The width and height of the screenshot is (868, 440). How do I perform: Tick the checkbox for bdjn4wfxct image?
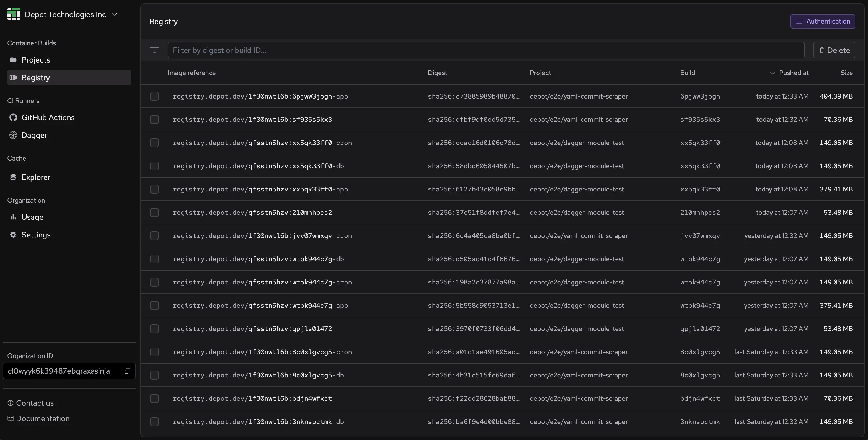click(x=155, y=398)
